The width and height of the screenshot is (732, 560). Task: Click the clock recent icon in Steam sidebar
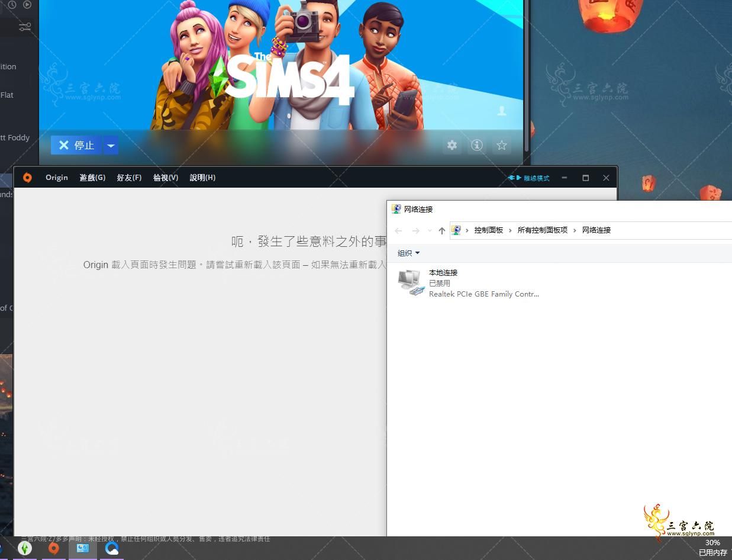[x=12, y=5]
